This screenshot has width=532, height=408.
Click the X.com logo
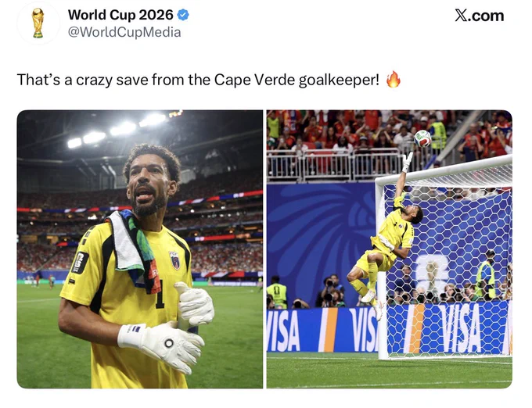pyautogui.click(x=479, y=16)
